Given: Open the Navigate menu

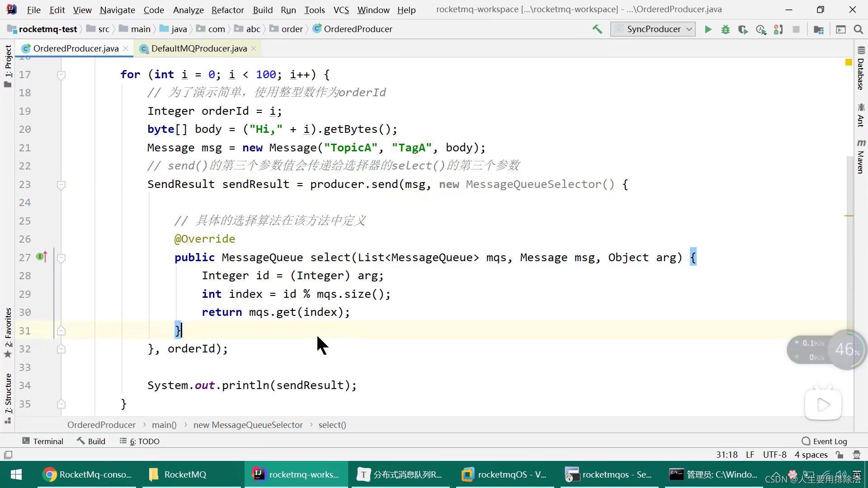Looking at the screenshot, I should (x=117, y=9).
